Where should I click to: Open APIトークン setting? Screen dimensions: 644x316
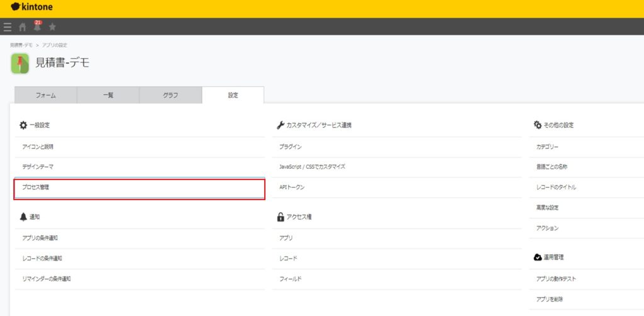click(396, 188)
